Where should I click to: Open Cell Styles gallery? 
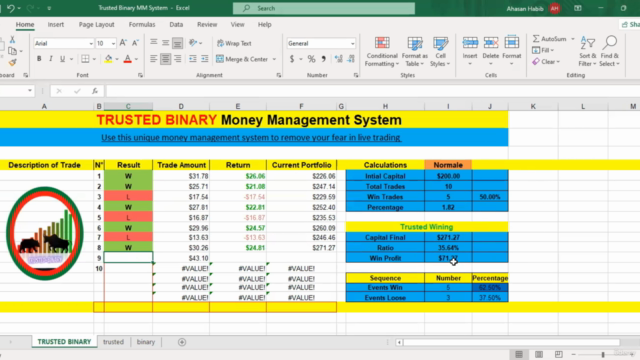pyautogui.click(x=440, y=51)
